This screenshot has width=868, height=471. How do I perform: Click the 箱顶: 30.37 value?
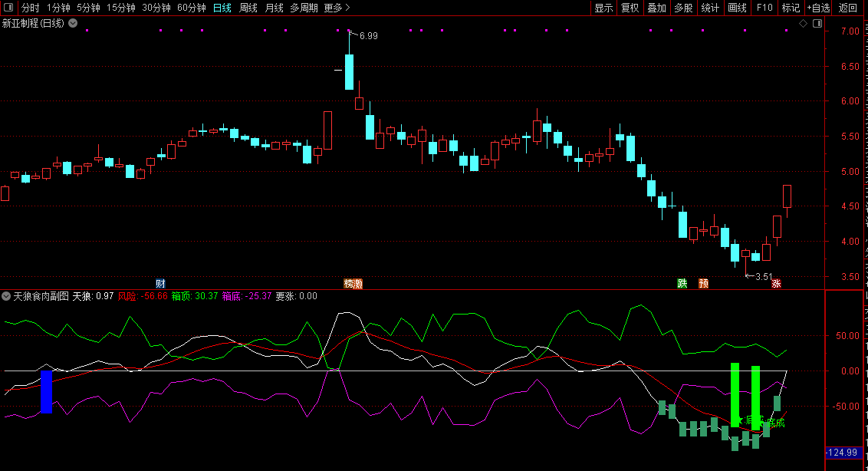[x=195, y=296]
